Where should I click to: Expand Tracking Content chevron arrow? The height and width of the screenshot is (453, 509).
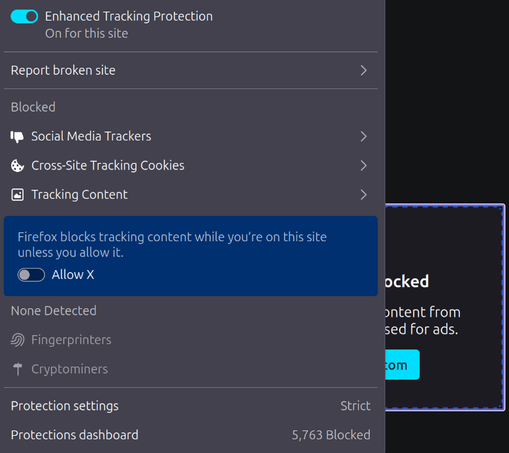click(364, 195)
